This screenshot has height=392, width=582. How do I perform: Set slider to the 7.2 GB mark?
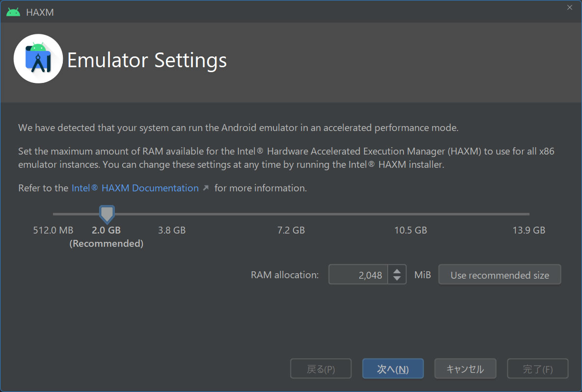[291, 214]
